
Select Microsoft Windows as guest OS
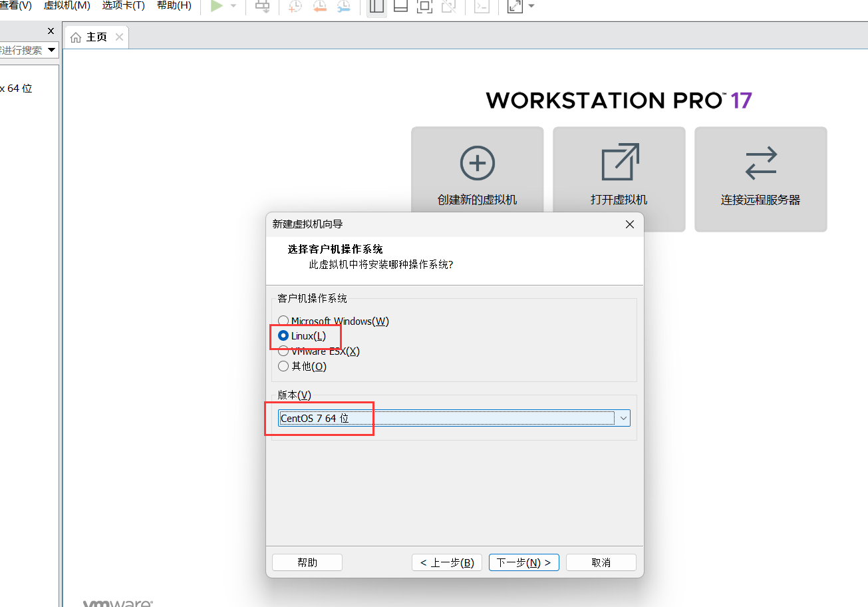(x=283, y=320)
